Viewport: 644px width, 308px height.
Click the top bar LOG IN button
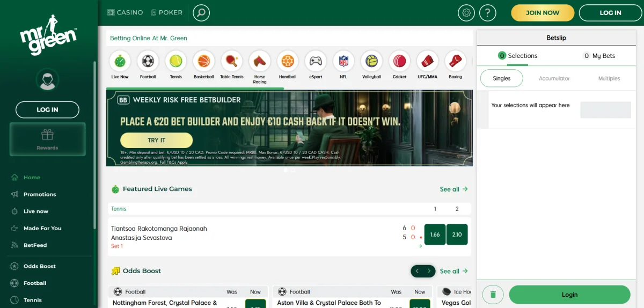click(x=610, y=13)
